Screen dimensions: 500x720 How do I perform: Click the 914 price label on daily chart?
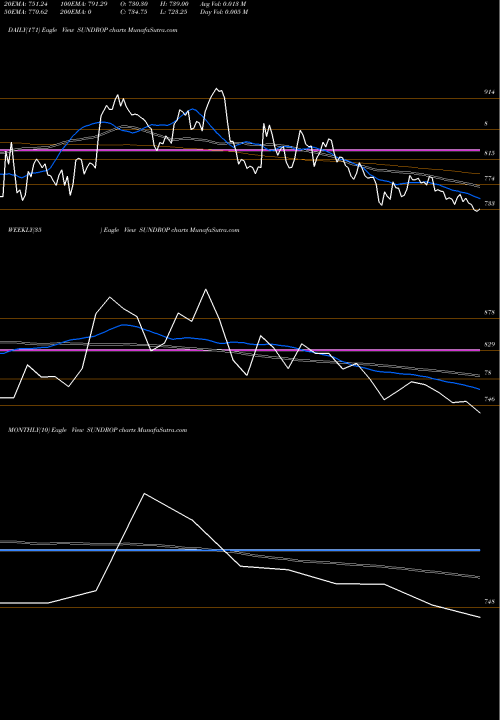(489, 92)
